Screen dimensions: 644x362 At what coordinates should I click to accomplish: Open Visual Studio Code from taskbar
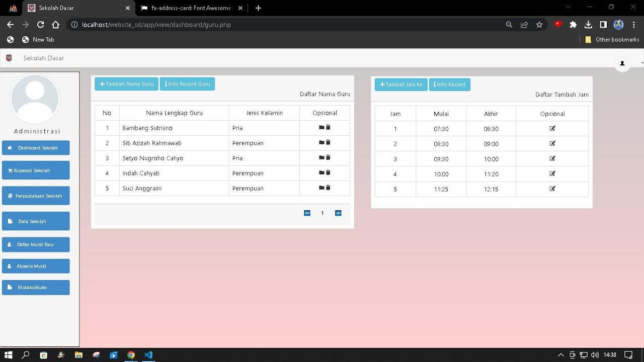[x=148, y=355]
